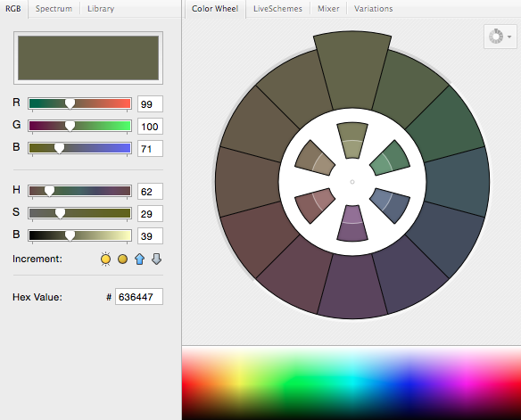Open the color wheel style dropdown
This screenshot has height=420, width=521.
[500, 37]
